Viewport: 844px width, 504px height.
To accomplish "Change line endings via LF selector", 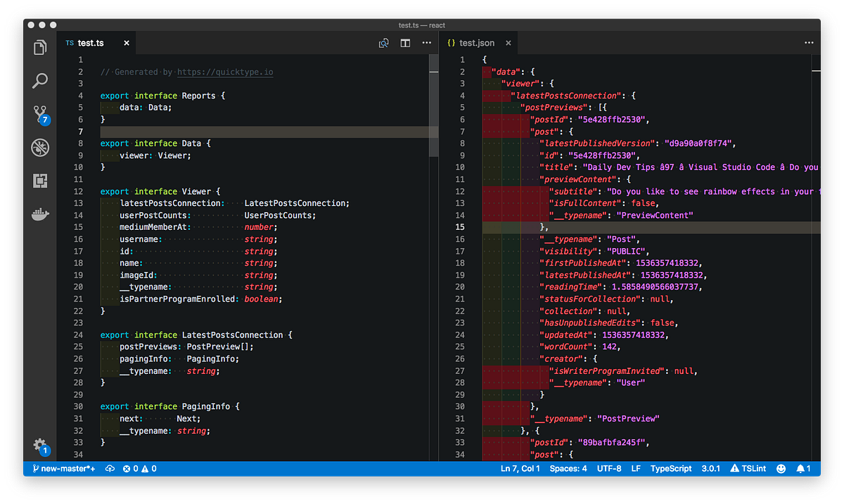I will click(x=636, y=468).
